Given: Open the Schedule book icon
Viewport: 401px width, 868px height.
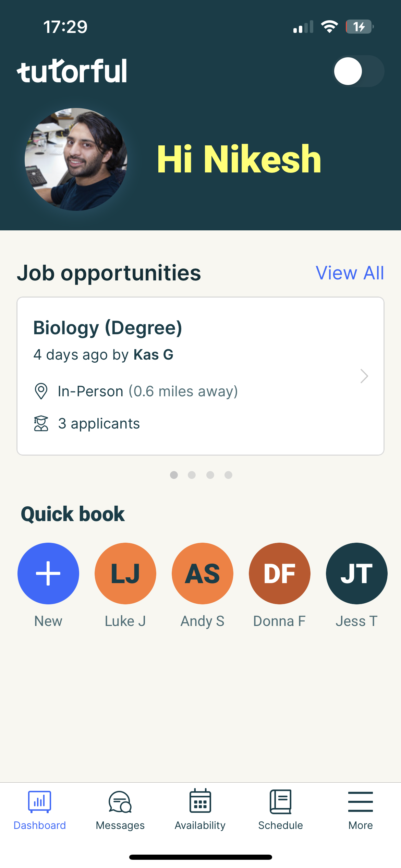Looking at the screenshot, I should [280, 801].
